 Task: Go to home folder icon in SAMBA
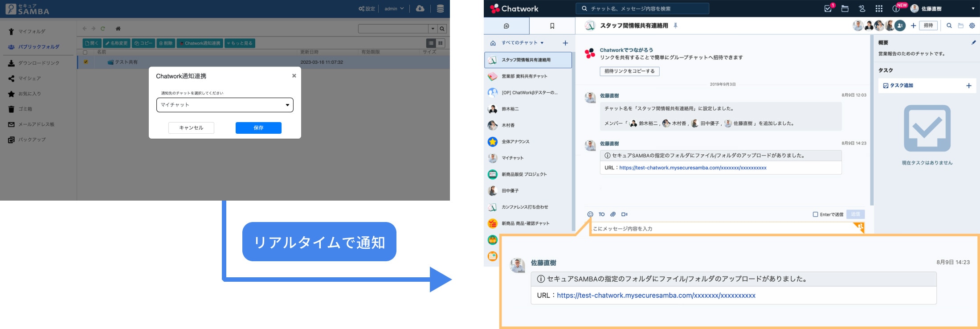click(x=118, y=29)
